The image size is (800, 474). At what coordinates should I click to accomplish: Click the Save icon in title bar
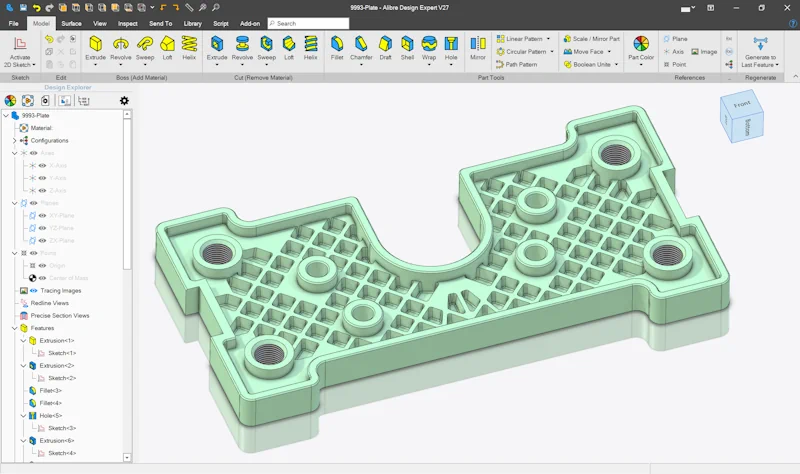point(23,8)
